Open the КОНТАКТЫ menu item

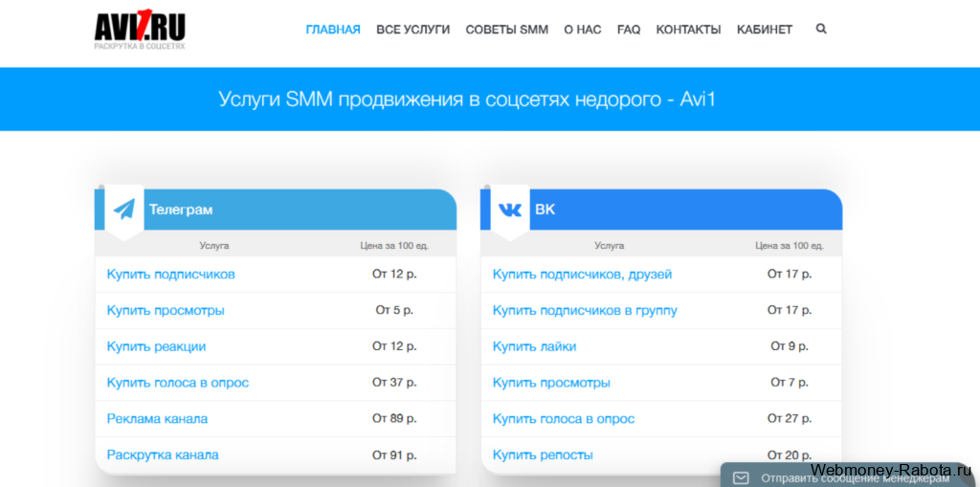click(689, 30)
